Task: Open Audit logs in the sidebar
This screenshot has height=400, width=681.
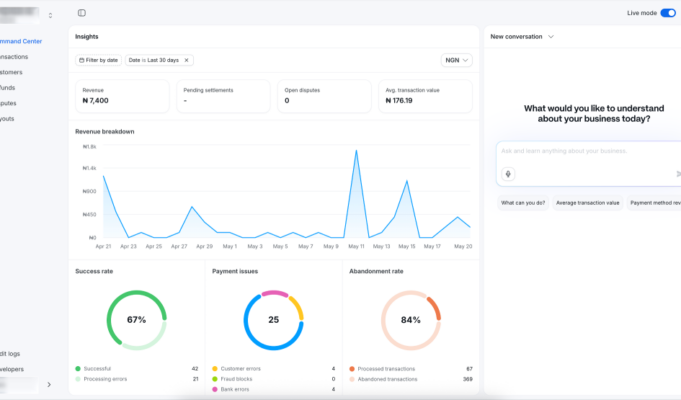Action: (x=10, y=354)
